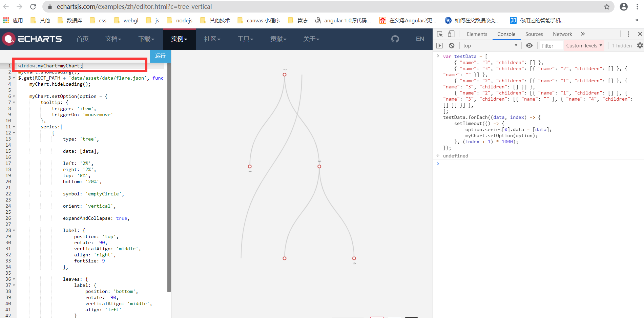This screenshot has height=318, width=644.
Task: Go back with browser back arrow
Action: (x=6, y=7)
